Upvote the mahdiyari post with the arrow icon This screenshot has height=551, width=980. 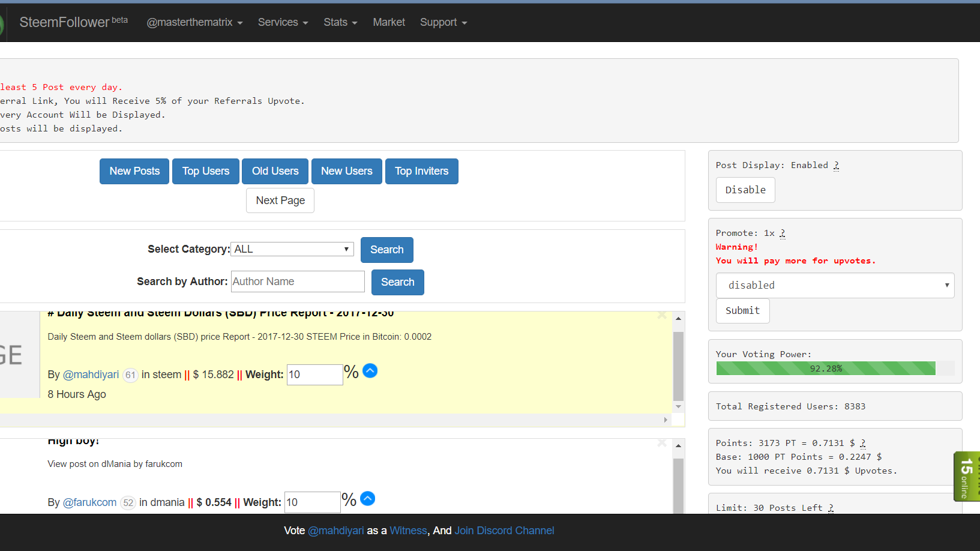click(370, 371)
